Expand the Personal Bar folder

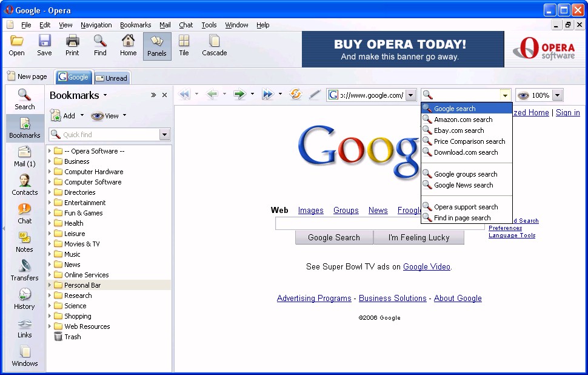tap(50, 285)
